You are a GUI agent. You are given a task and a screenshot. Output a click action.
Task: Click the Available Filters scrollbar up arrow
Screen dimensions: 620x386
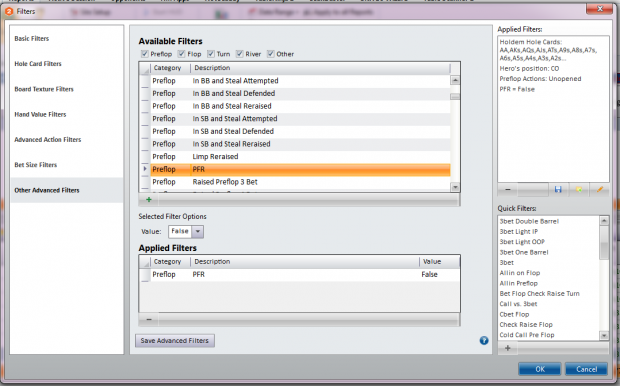click(x=455, y=80)
